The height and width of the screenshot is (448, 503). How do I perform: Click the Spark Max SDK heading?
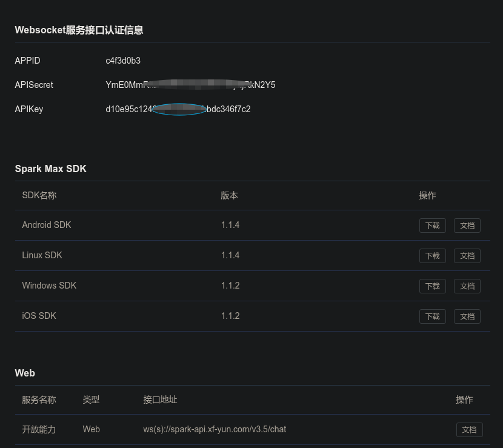click(x=51, y=169)
